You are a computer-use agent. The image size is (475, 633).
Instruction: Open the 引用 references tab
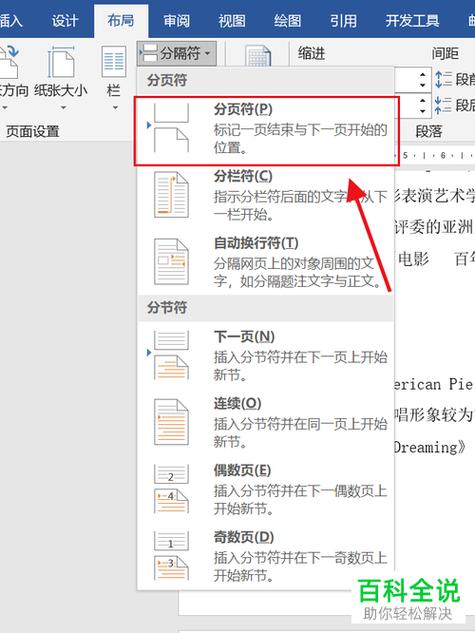pyautogui.click(x=343, y=20)
